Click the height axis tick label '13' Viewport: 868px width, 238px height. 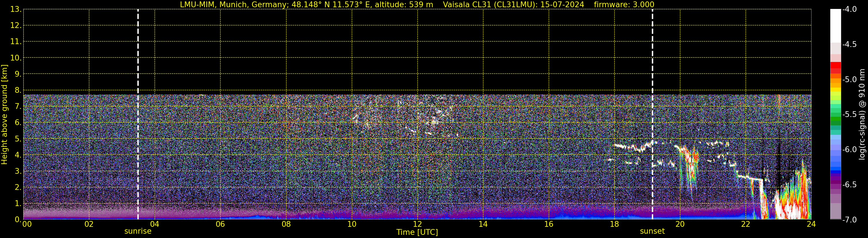(x=16, y=10)
